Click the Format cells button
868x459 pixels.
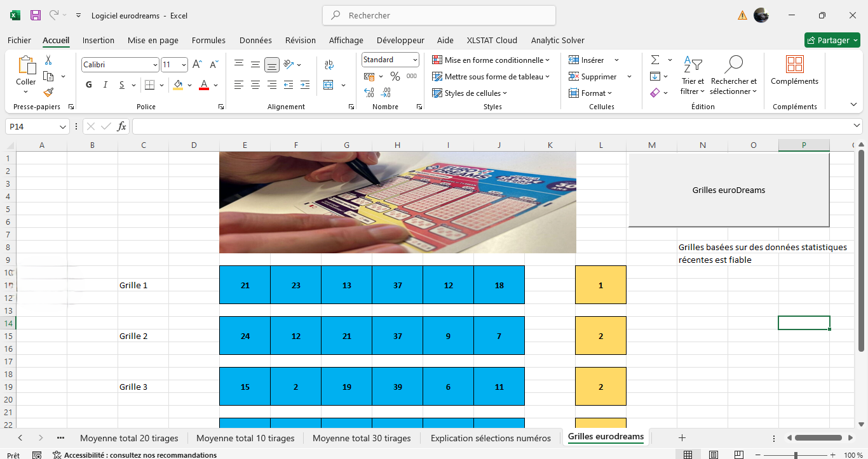(x=590, y=93)
